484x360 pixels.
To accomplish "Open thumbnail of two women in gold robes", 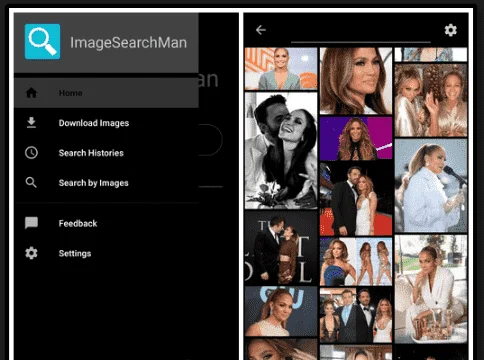I will click(431, 100).
